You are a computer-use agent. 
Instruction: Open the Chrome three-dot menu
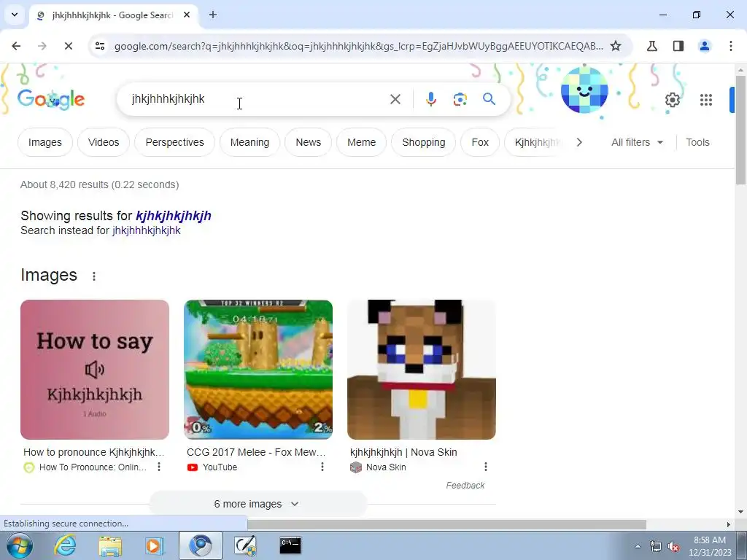point(730,46)
